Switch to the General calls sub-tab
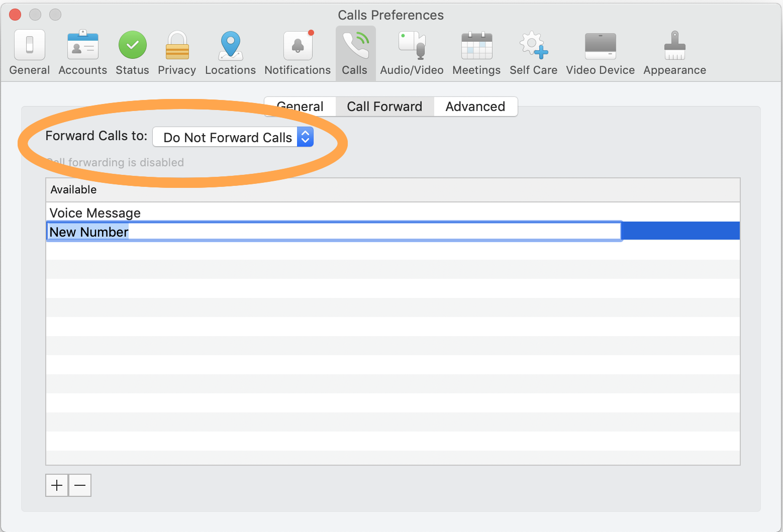783x532 pixels. [301, 107]
